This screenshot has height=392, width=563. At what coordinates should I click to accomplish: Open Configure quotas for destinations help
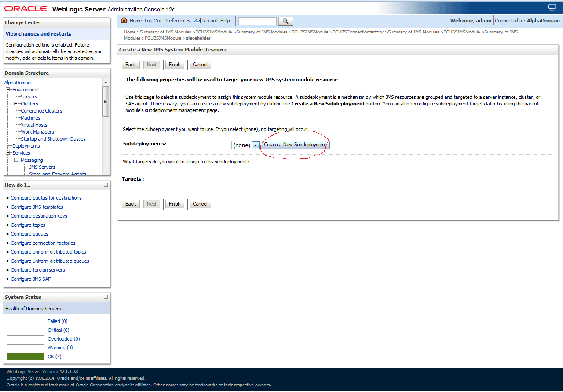(46, 198)
